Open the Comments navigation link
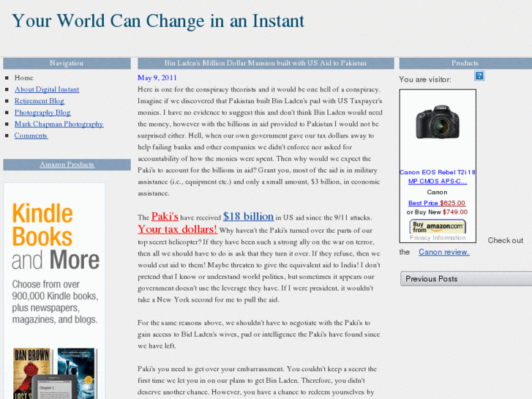Image resolution: width=532 pixels, height=399 pixels. pyautogui.click(x=31, y=135)
